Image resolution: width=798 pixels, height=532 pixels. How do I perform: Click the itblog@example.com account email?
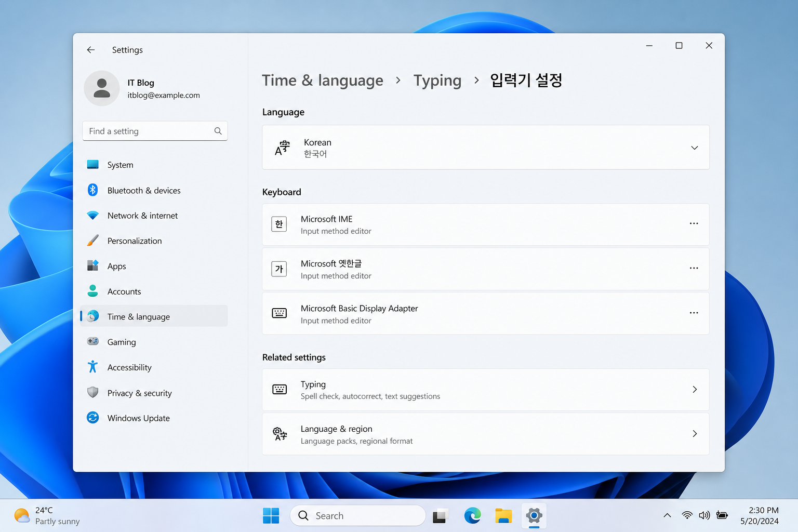(164, 95)
